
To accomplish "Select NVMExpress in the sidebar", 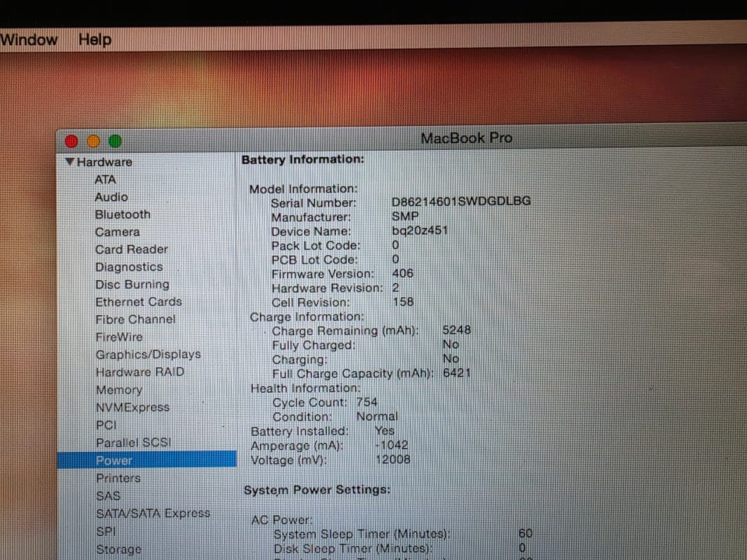I will (133, 408).
